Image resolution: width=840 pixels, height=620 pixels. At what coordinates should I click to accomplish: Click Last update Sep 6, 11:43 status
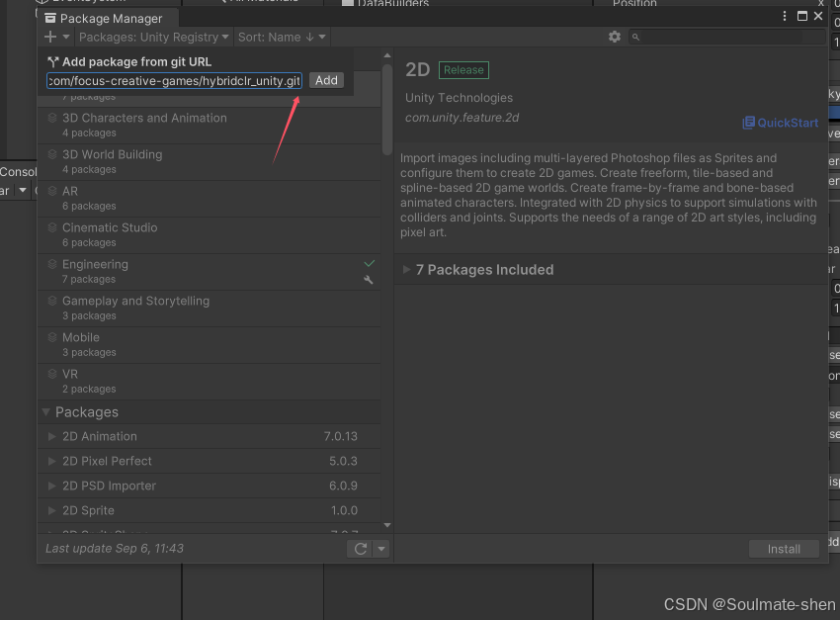pos(114,549)
